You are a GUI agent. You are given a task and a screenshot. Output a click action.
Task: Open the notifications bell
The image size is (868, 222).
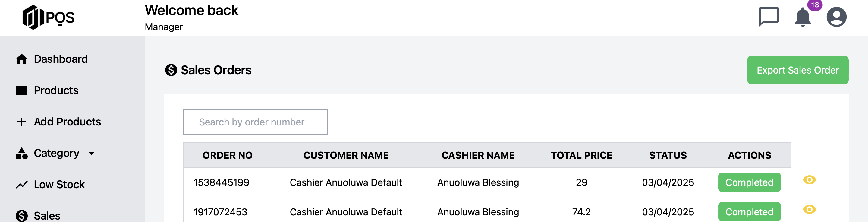tap(803, 17)
